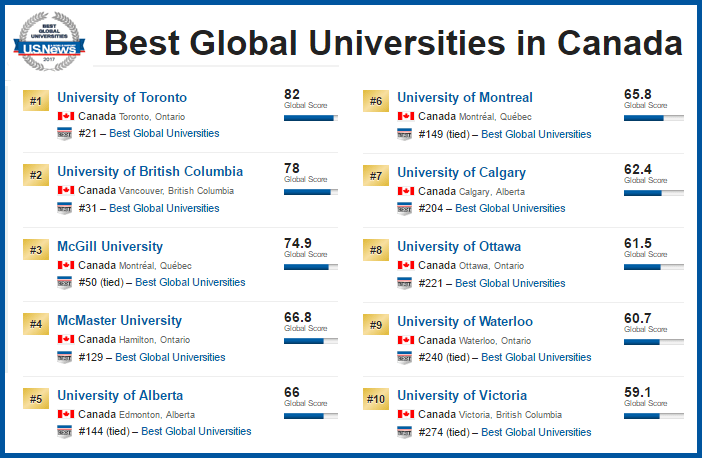Click the ranking badge icon next to #129

65,357
